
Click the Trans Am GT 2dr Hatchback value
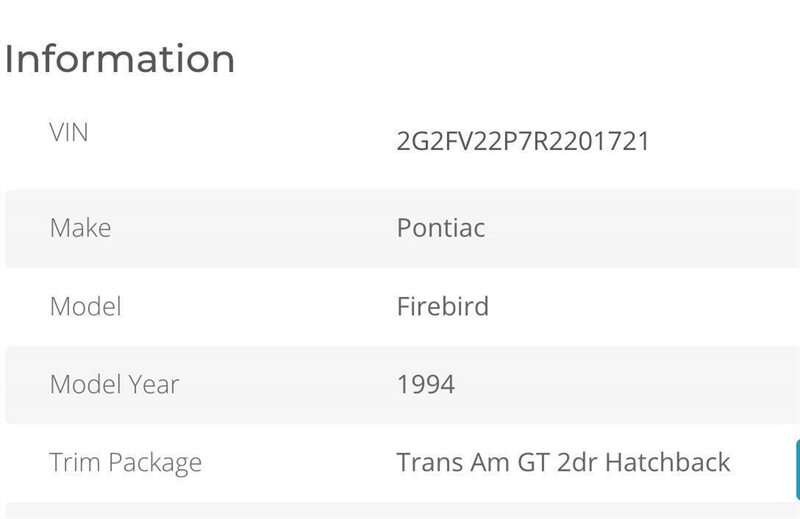tap(563, 463)
